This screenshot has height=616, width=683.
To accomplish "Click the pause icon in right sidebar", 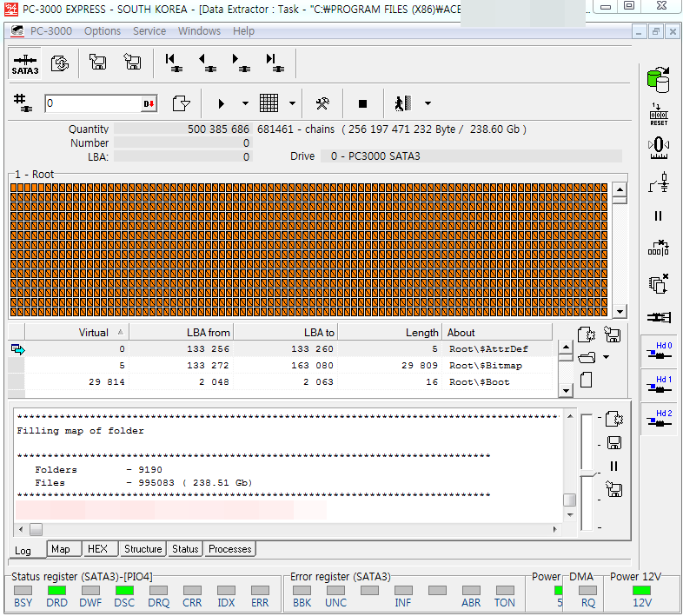I will 658,216.
